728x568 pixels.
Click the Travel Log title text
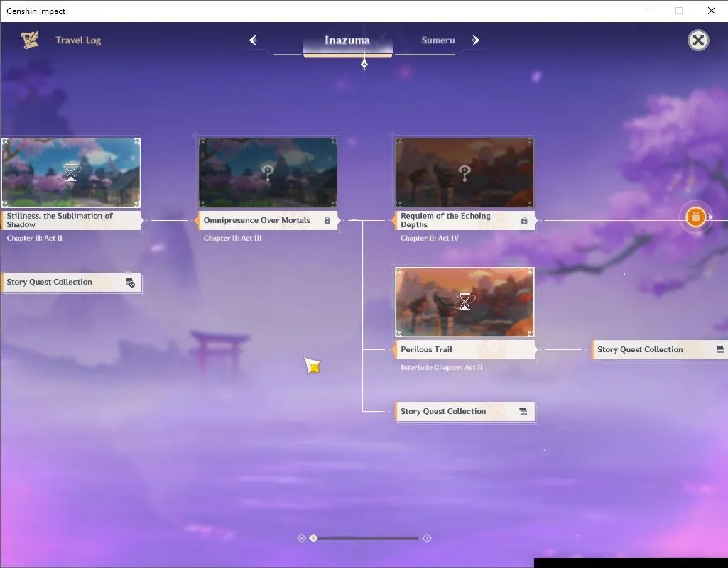click(78, 40)
